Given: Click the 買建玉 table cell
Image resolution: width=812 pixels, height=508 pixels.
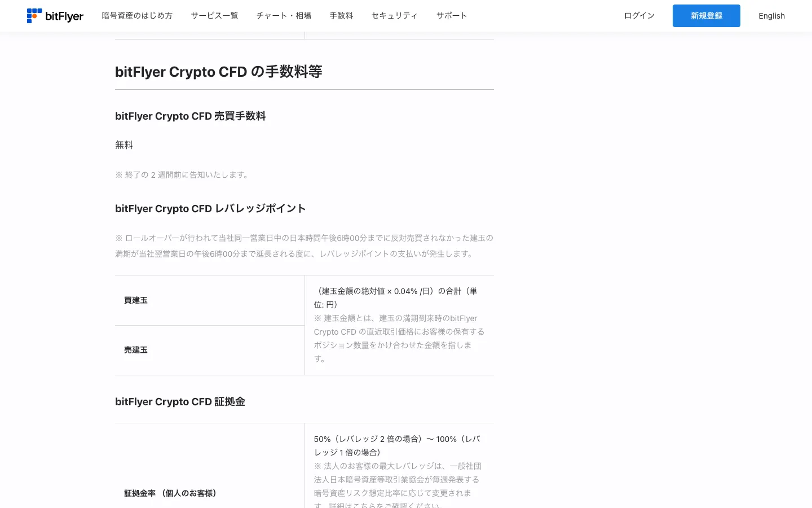Looking at the screenshot, I should click(210, 300).
